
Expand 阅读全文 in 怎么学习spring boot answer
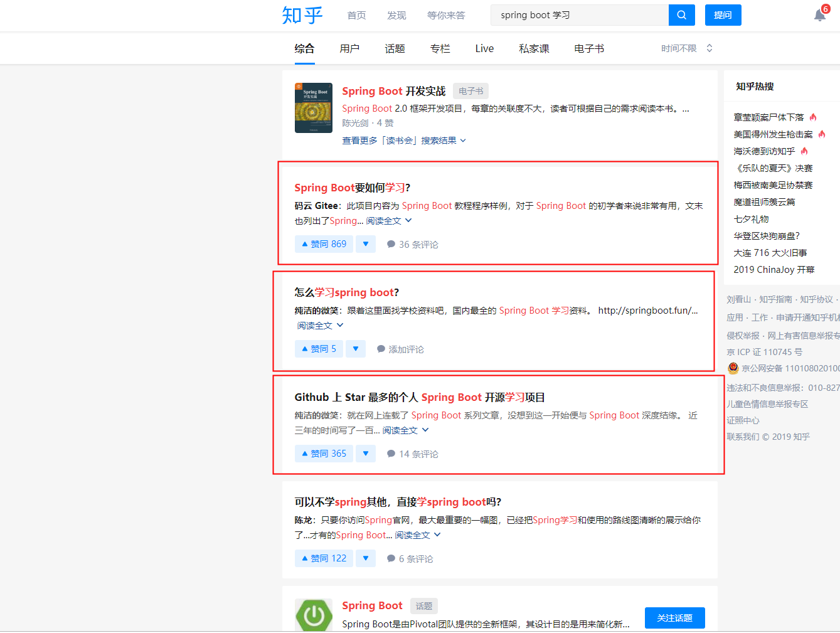coord(321,326)
